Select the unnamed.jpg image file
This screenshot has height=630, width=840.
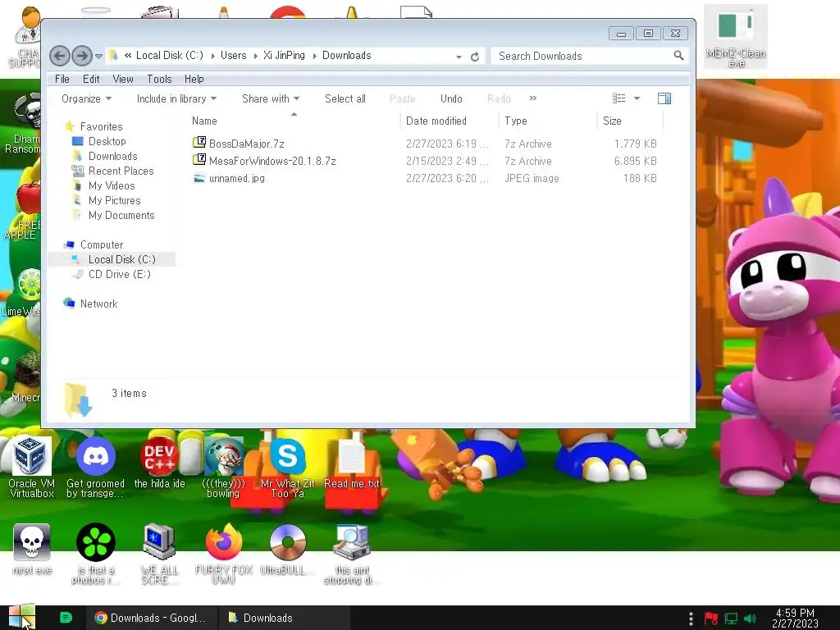click(237, 178)
